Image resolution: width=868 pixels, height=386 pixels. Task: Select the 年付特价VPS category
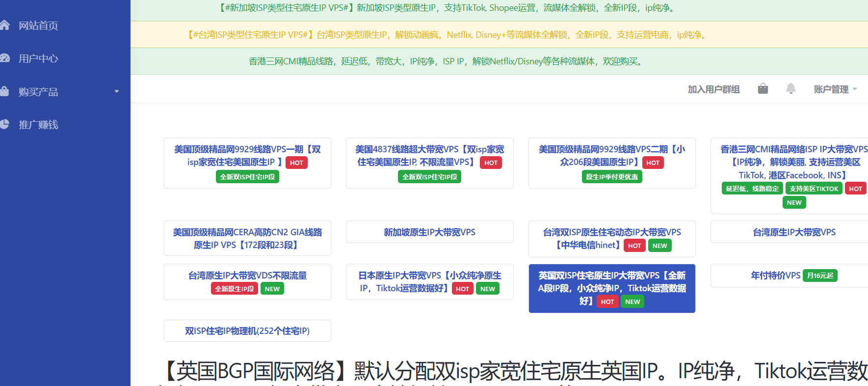(775, 276)
